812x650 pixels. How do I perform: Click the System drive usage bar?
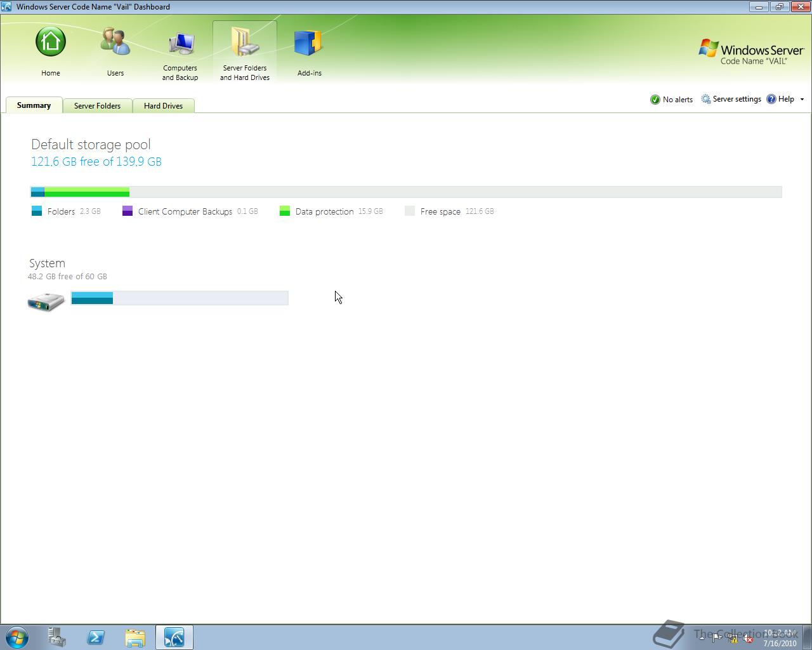pyautogui.click(x=180, y=298)
